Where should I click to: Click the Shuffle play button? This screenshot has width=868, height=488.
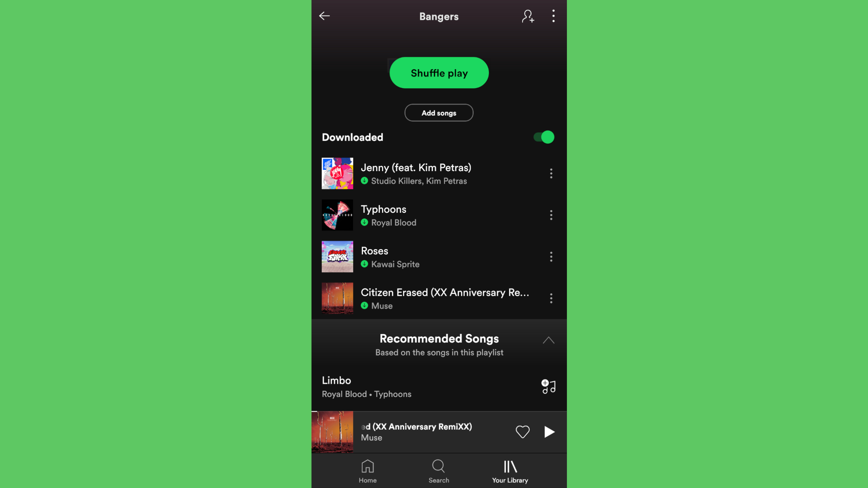(x=439, y=72)
